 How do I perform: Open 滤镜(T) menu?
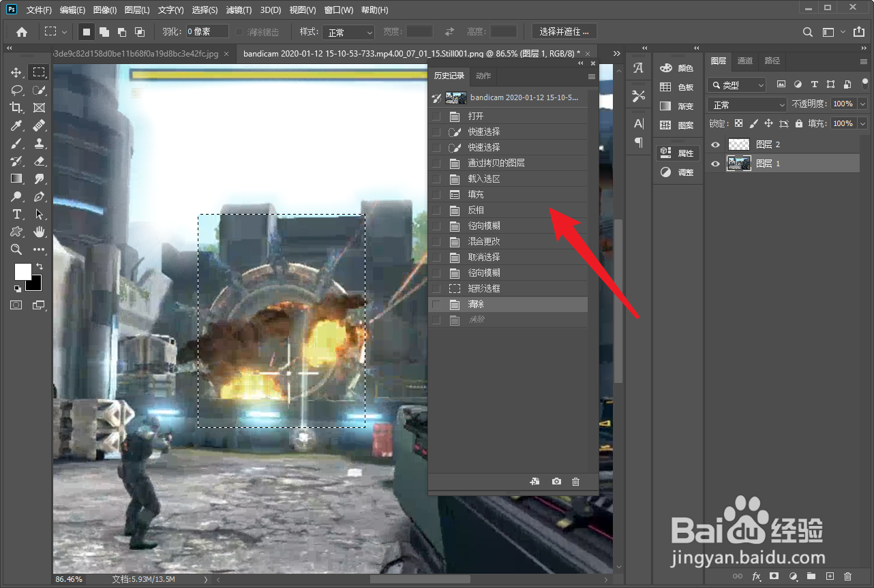pyautogui.click(x=239, y=10)
